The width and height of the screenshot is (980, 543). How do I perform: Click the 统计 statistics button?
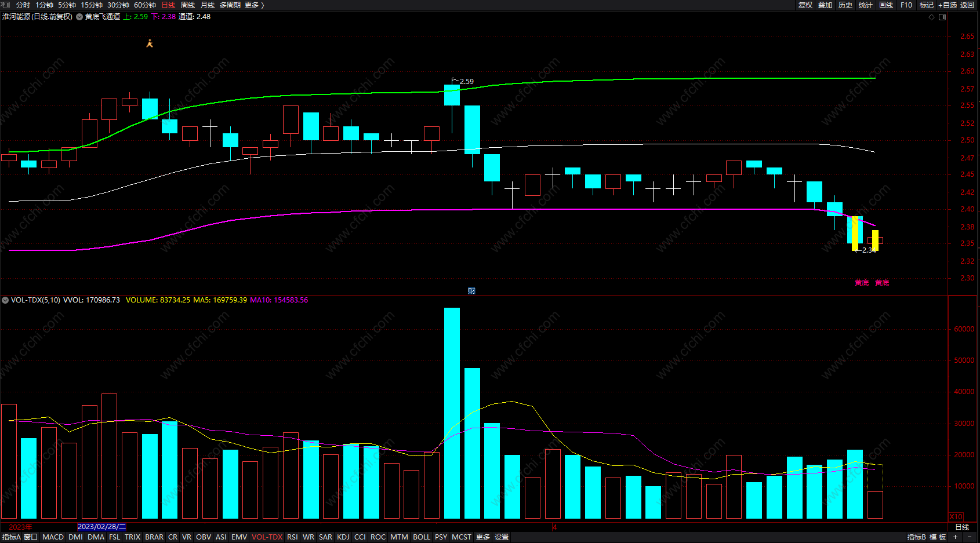[x=866, y=5]
